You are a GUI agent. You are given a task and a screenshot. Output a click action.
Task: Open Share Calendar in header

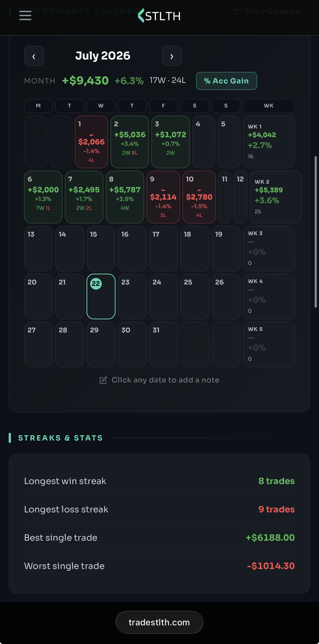pos(267,11)
